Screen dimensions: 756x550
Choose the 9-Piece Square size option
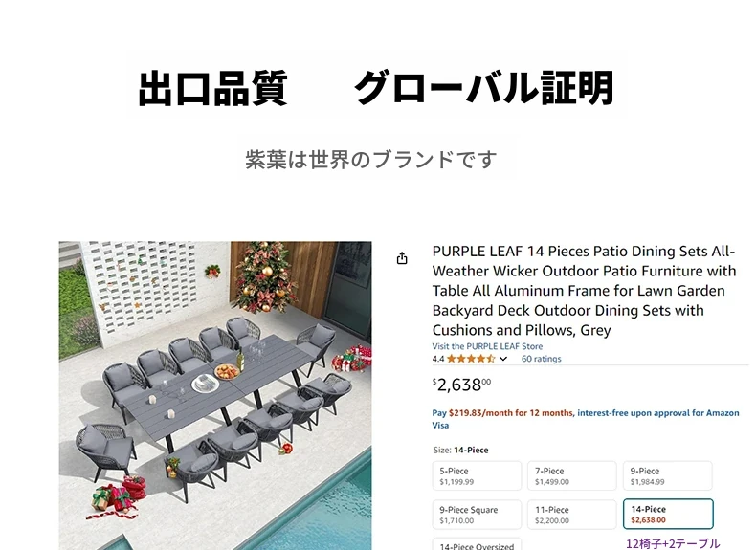[x=477, y=515]
